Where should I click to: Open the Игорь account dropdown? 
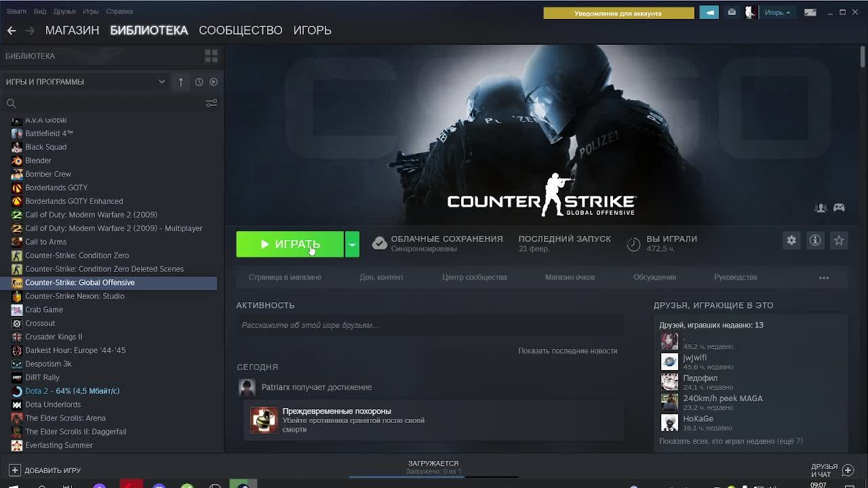[x=777, y=12]
